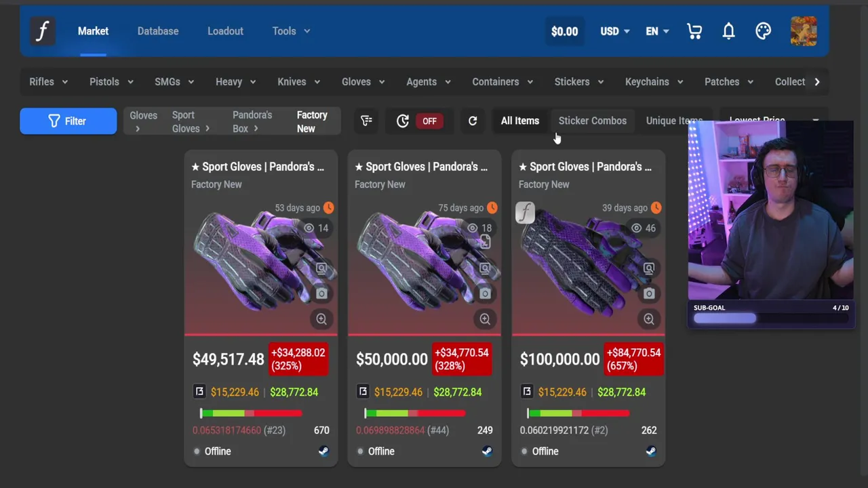Screen dimensions: 868x488
Task: Expand the Pistols category menu
Action: click(x=111, y=81)
